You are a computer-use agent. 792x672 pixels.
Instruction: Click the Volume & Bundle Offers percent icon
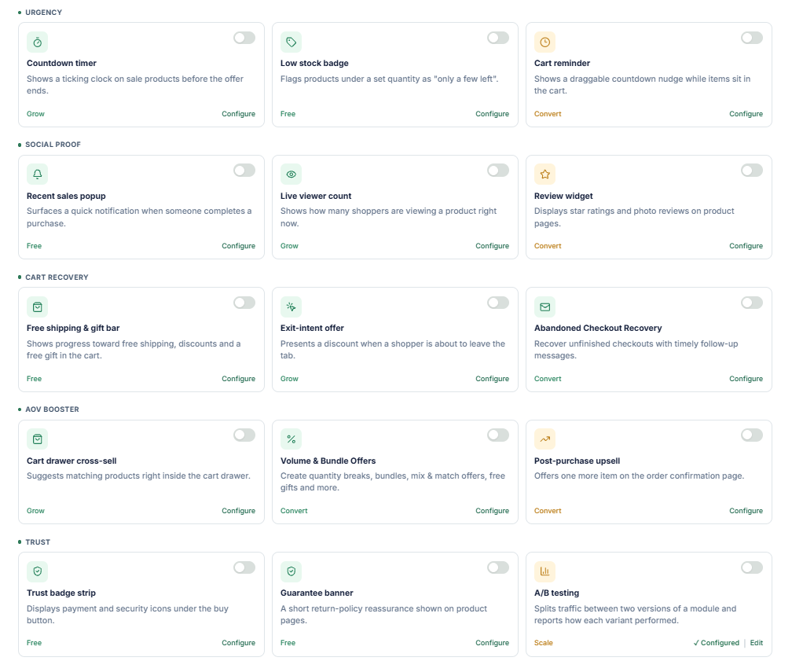(291, 439)
